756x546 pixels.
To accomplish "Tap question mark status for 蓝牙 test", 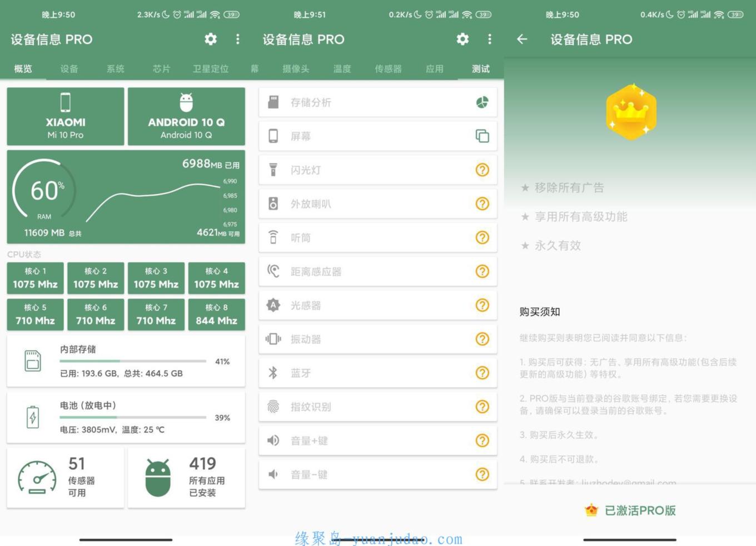I will click(x=483, y=373).
